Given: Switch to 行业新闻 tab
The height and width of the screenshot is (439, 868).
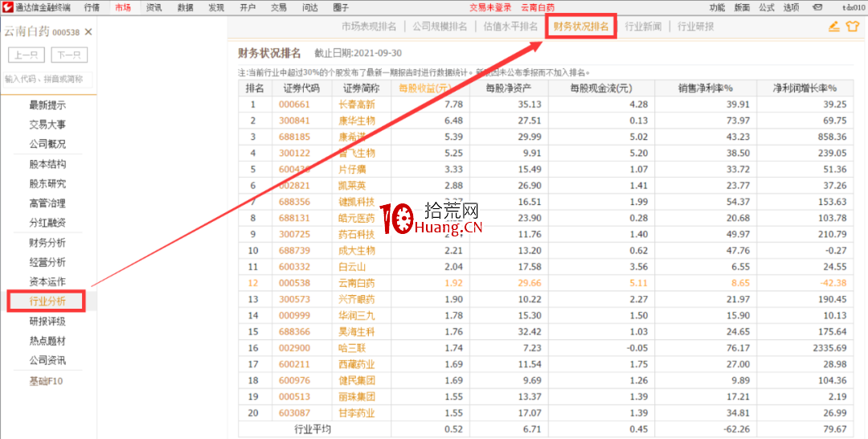Looking at the screenshot, I should (643, 27).
